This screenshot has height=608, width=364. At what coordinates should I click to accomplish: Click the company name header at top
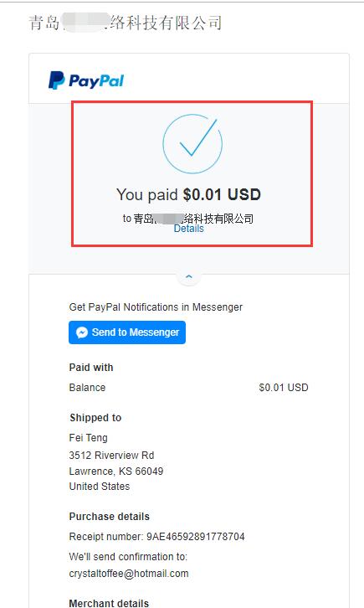point(125,23)
